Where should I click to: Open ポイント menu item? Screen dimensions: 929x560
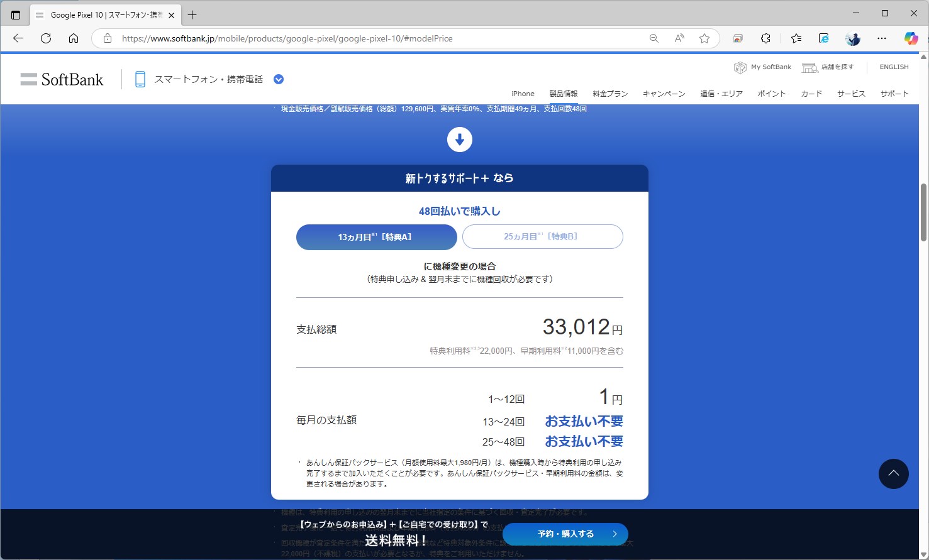pos(772,94)
